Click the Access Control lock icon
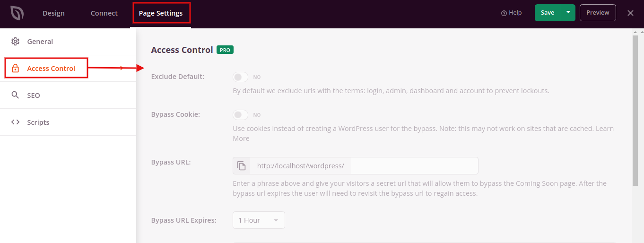 pyautogui.click(x=16, y=69)
